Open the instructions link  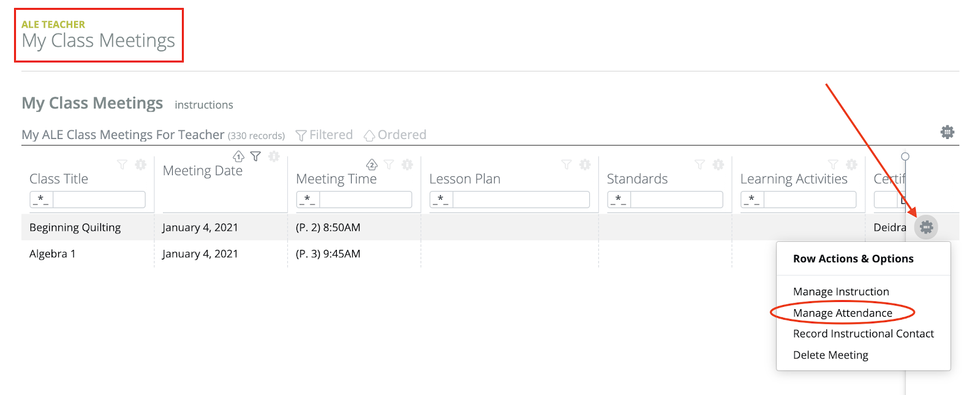pyautogui.click(x=203, y=105)
